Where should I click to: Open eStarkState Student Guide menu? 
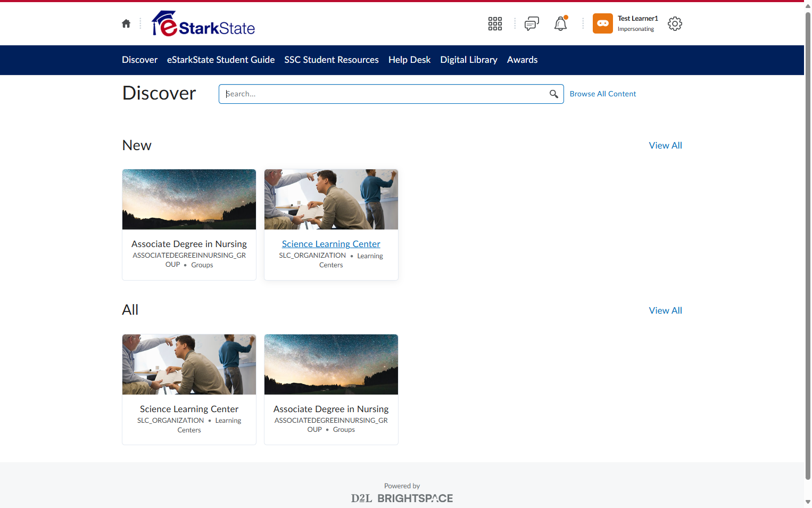click(x=221, y=60)
